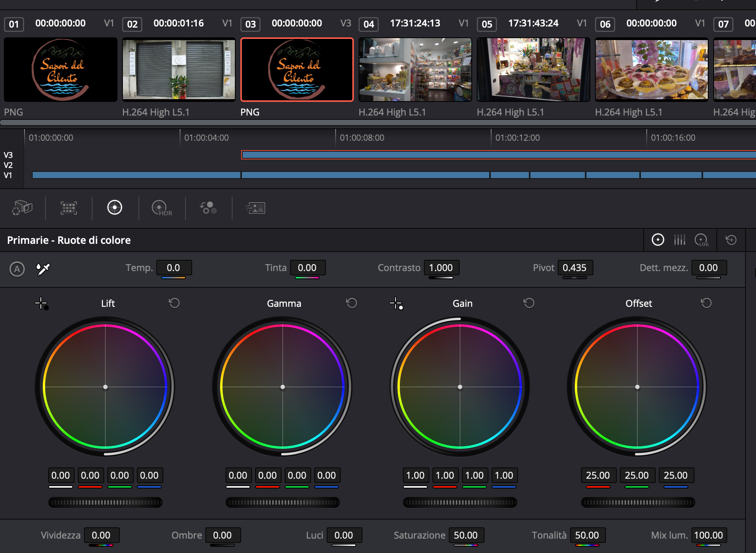756x553 pixels.
Task: Select the V2 track label
Action: (8, 165)
